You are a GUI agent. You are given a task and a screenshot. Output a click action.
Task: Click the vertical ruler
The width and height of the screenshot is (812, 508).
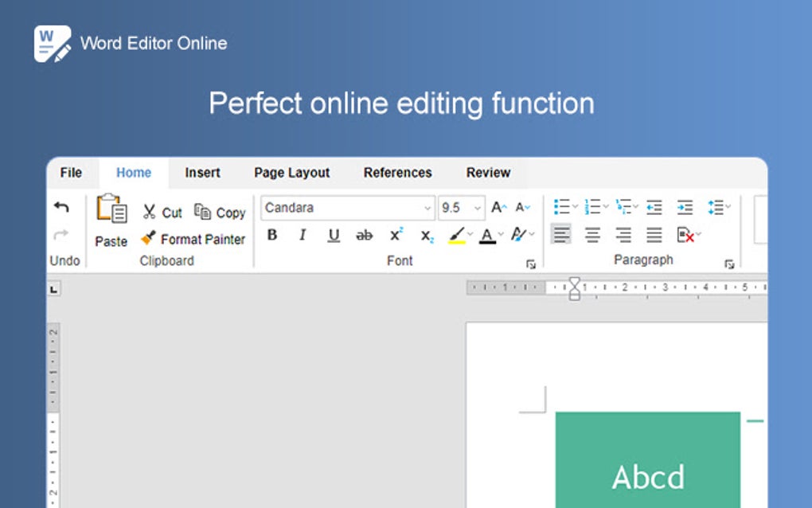53,414
